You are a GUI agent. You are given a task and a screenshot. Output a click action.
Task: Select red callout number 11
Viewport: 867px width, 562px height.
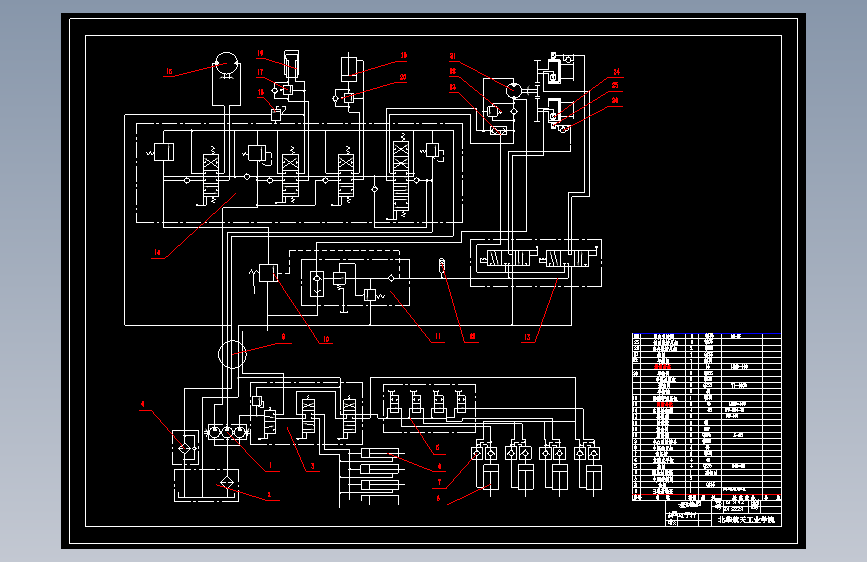coord(438,336)
